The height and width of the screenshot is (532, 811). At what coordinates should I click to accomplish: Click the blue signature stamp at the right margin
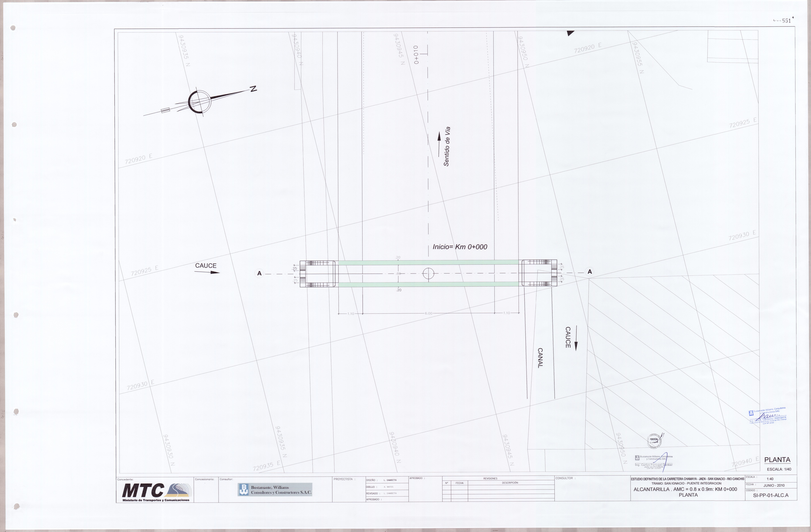[768, 416]
